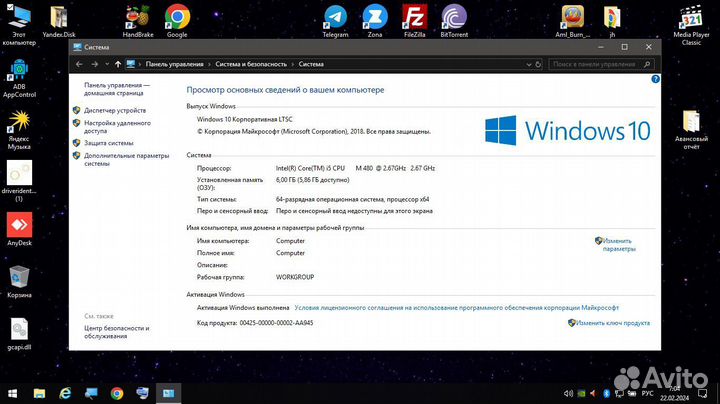Launch Яндекс Музыка from the desktop
Image resolution: width=720 pixels, height=404 pixels.
point(19,130)
